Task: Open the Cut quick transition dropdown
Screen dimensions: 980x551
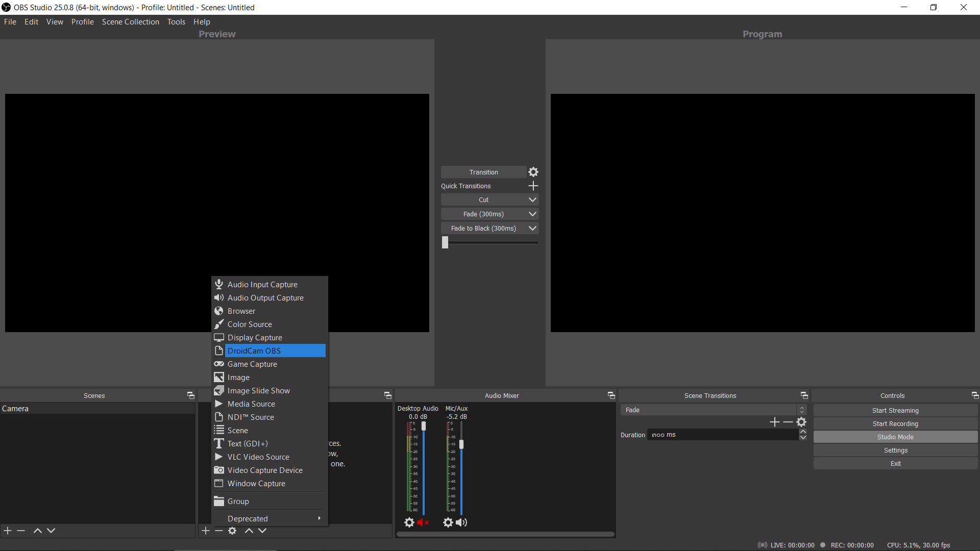Action: pyautogui.click(x=533, y=199)
